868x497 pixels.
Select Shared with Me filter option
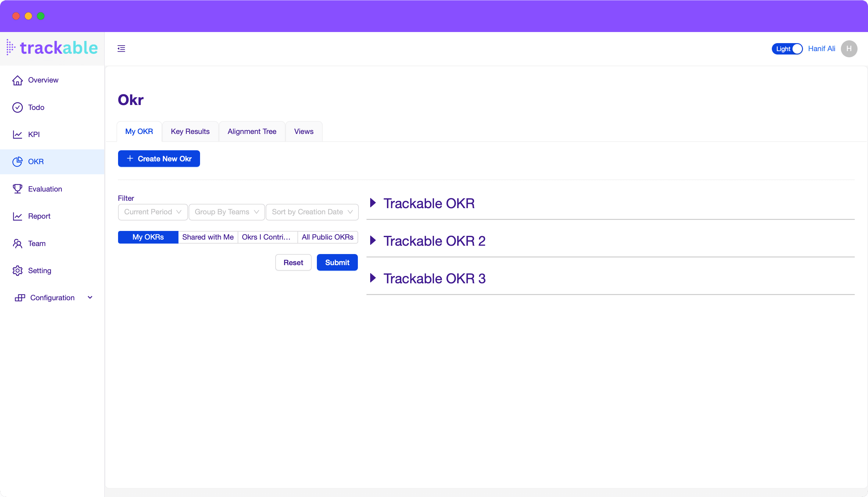[x=208, y=237]
